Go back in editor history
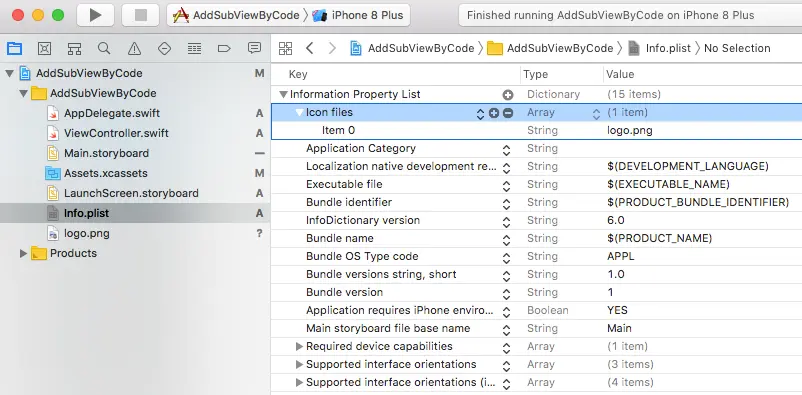802x395 pixels. pyautogui.click(x=309, y=49)
